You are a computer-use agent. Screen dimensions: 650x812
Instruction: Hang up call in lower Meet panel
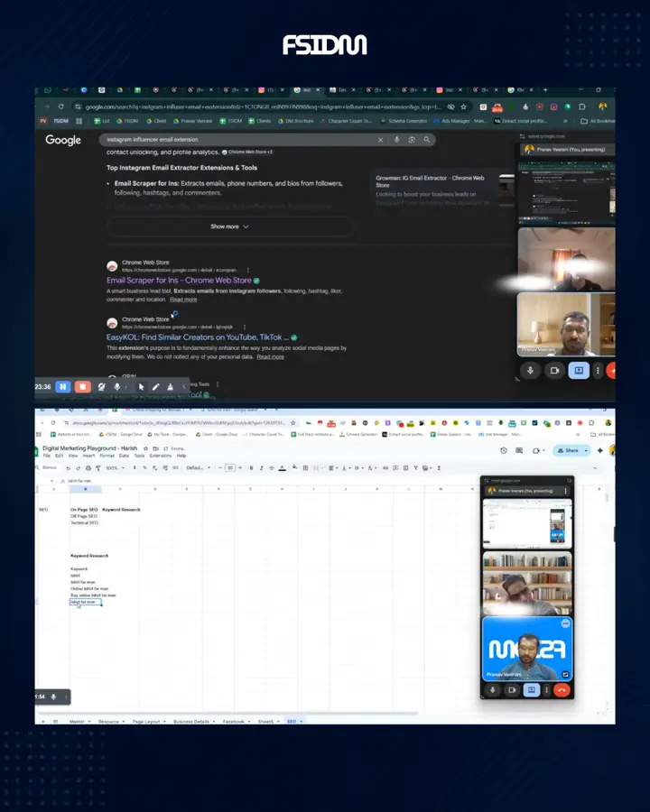(x=562, y=690)
